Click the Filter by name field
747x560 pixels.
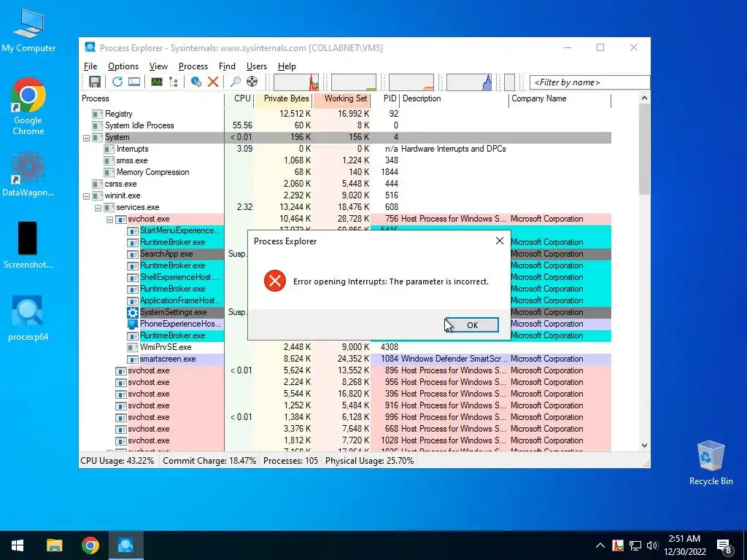(589, 82)
